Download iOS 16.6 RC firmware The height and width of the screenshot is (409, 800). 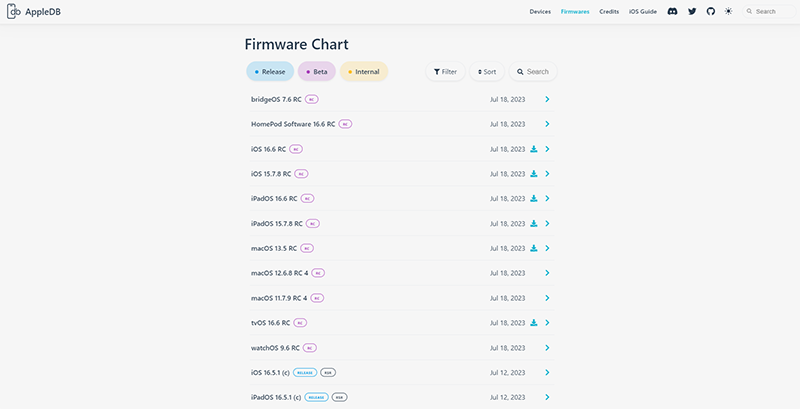coord(534,149)
